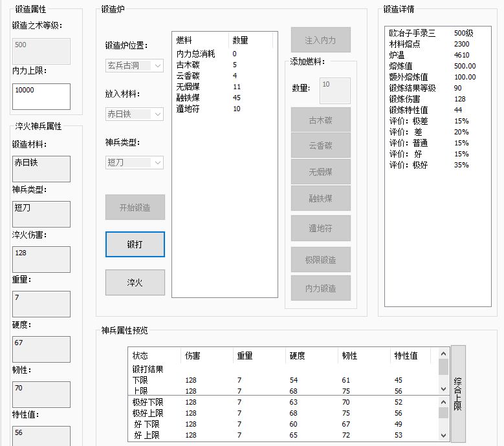Add fuel with the 古木碳 button
This screenshot has width=504, height=446.
(x=321, y=120)
